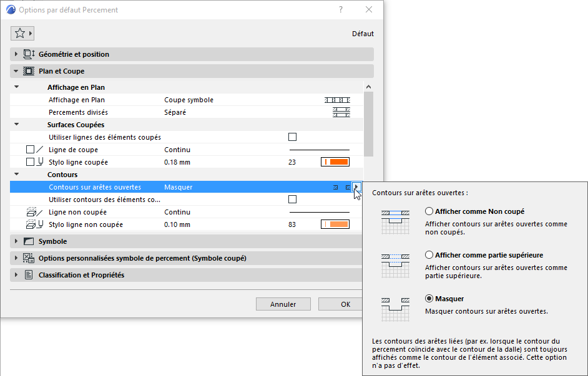
Task: Click the scrollbar up arrow
Action: pyautogui.click(x=369, y=87)
